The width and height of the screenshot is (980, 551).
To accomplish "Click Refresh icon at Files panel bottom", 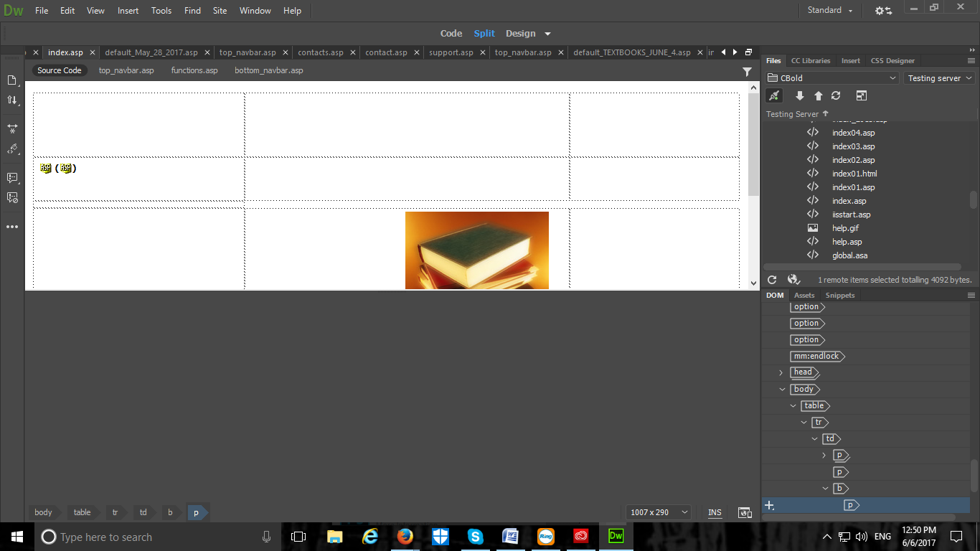I will (x=772, y=280).
